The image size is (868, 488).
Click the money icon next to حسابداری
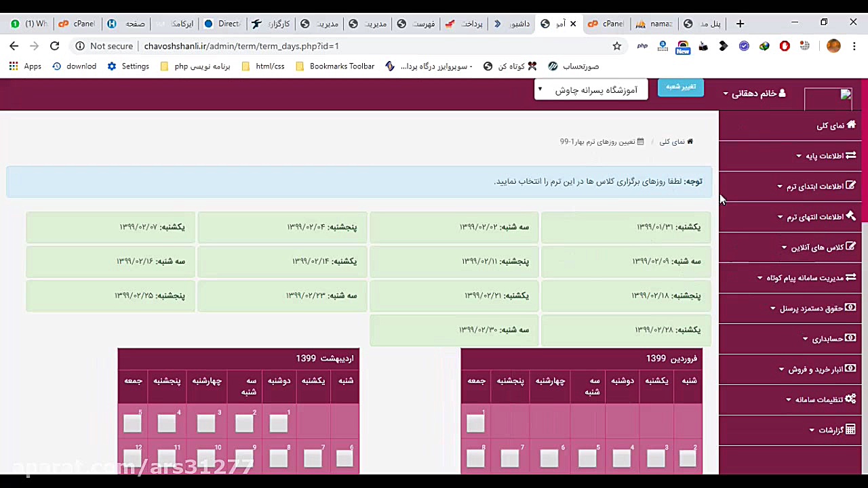pyautogui.click(x=850, y=338)
